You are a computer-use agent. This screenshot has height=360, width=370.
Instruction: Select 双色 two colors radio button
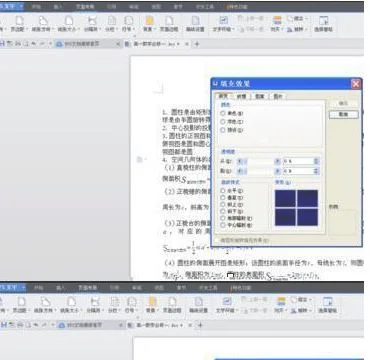point(223,122)
